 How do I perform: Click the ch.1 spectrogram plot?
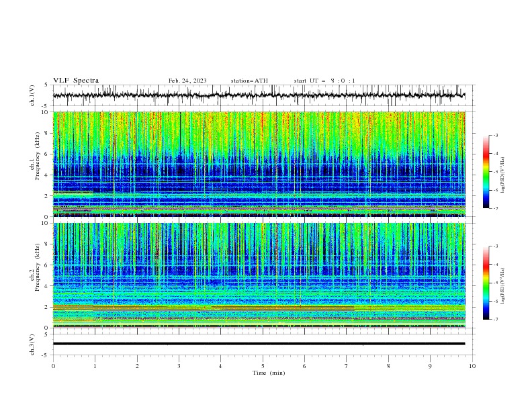[x=259, y=164]
